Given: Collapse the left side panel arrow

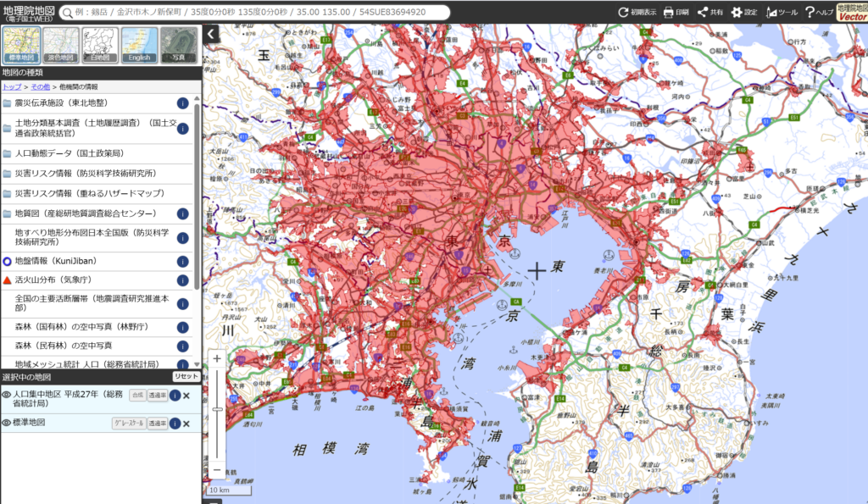Looking at the screenshot, I should coord(211,34).
